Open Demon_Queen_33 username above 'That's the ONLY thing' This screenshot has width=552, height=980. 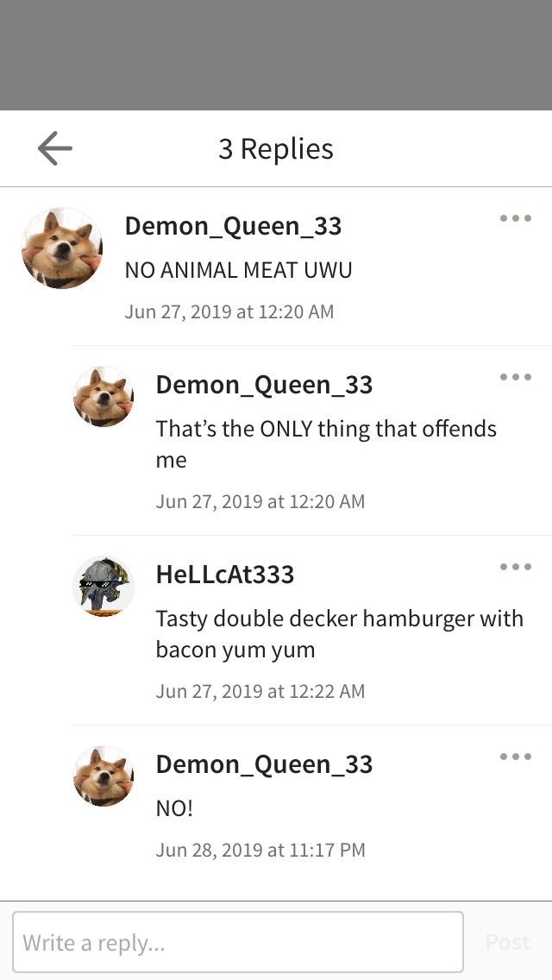pos(265,385)
